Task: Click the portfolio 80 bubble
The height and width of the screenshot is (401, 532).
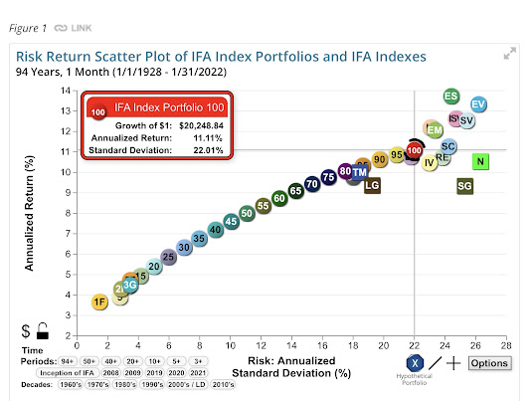Action: [345, 171]
